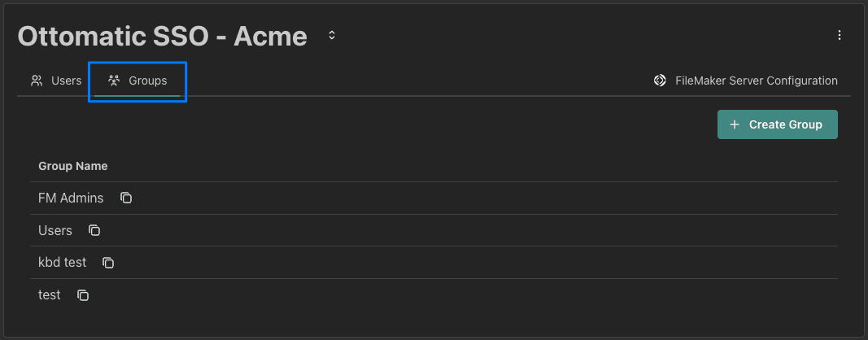Click copy icon beside the test group
868x340 pixels.
(x=83, y=295)
